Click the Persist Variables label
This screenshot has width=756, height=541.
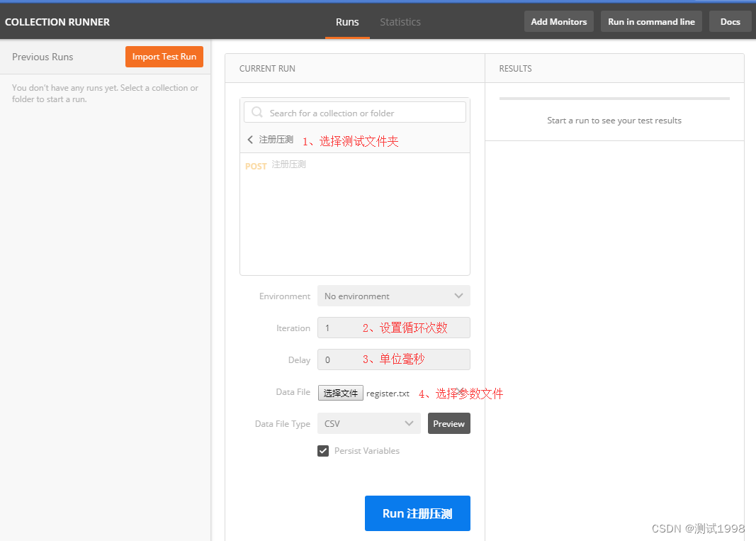point(367,451)
